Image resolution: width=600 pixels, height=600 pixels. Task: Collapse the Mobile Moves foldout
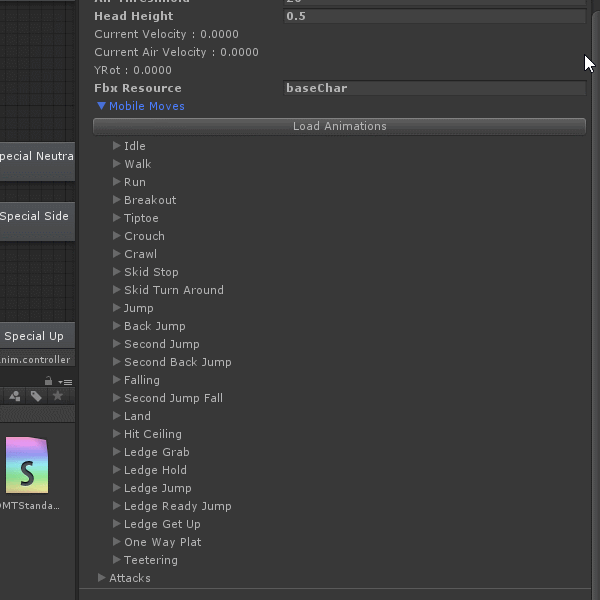(101, 106)
